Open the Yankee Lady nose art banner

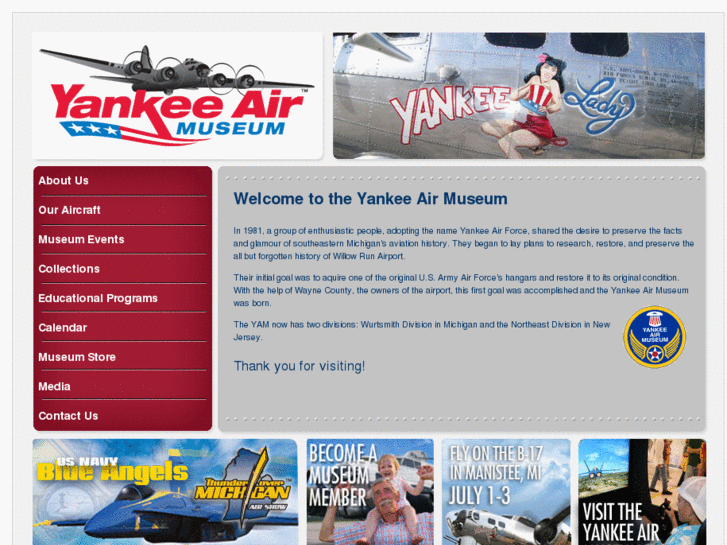tap(519, 96)
